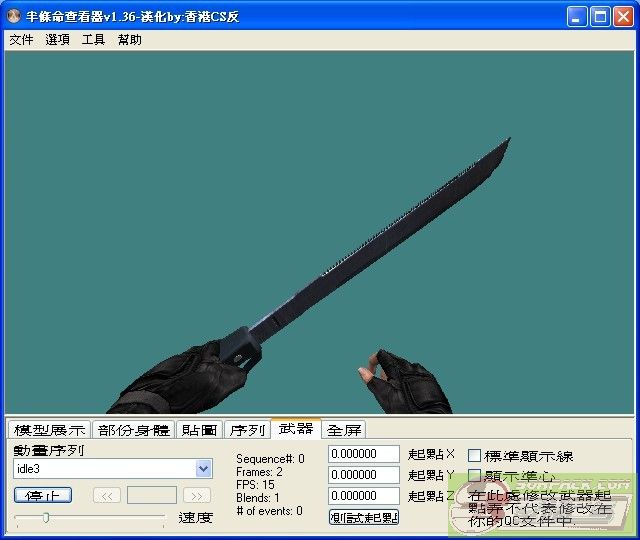Image resolution: width=640 pixels, height=540 pixels.
Task: Enable the 顯示準心 checkbox
Action: pyautogui.click(x=474, y=476)
